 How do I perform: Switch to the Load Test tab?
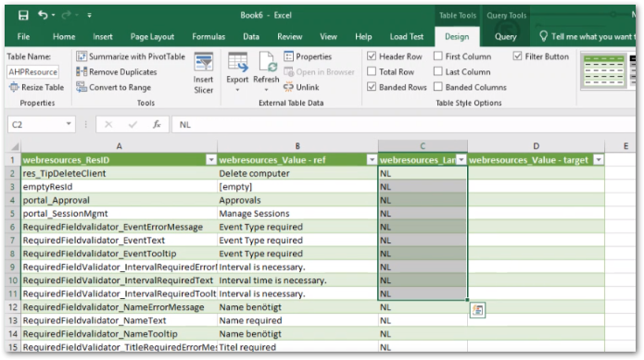[x=406, y=36]
